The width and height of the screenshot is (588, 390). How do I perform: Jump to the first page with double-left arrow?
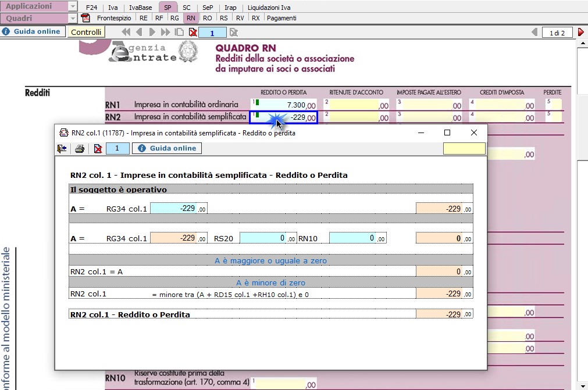click(x=126, y=33)
